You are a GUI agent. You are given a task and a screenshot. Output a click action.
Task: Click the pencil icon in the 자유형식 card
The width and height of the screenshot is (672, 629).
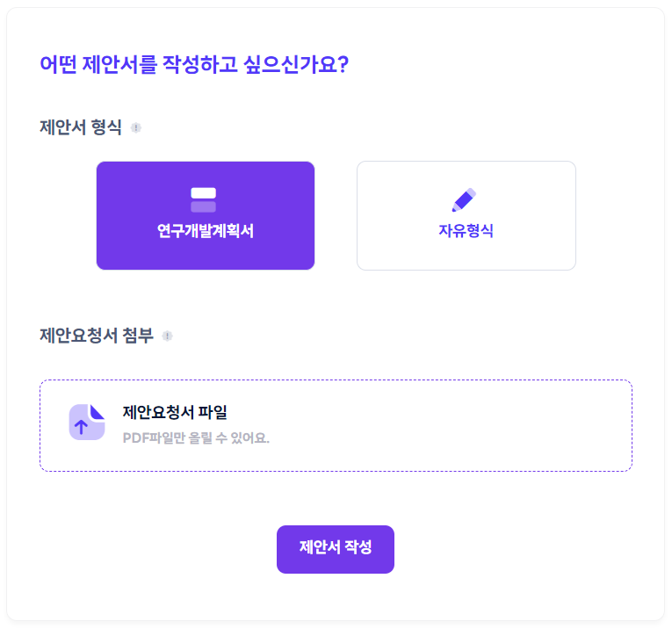click(x=465, y=199)
